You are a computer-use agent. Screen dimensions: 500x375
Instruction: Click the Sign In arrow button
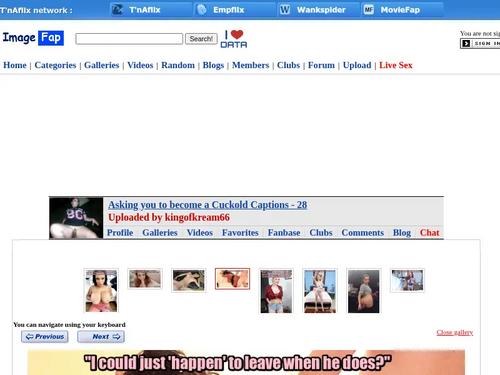click(480, 43)
